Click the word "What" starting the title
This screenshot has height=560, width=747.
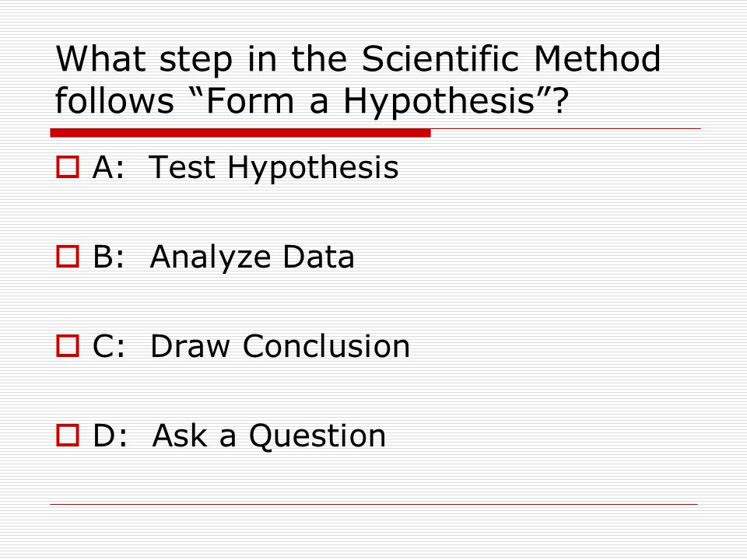(x=100, y=59)
